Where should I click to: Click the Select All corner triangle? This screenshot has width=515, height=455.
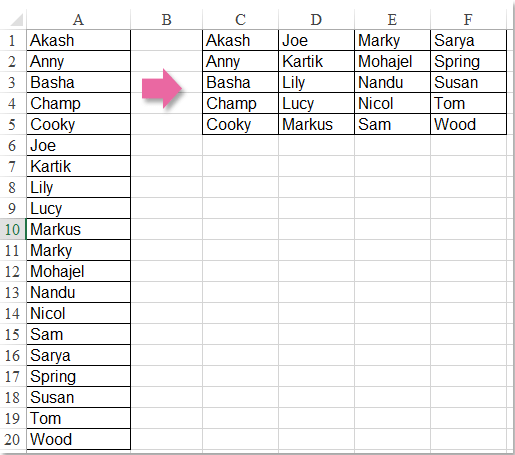17,20
